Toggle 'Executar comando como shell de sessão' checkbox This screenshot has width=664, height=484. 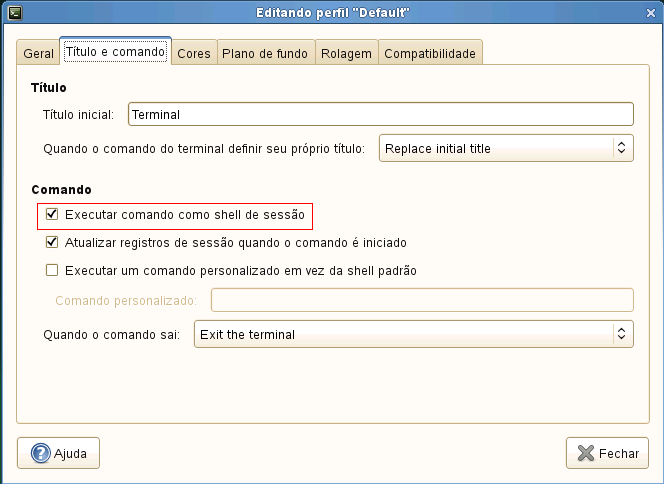[52, 214]
